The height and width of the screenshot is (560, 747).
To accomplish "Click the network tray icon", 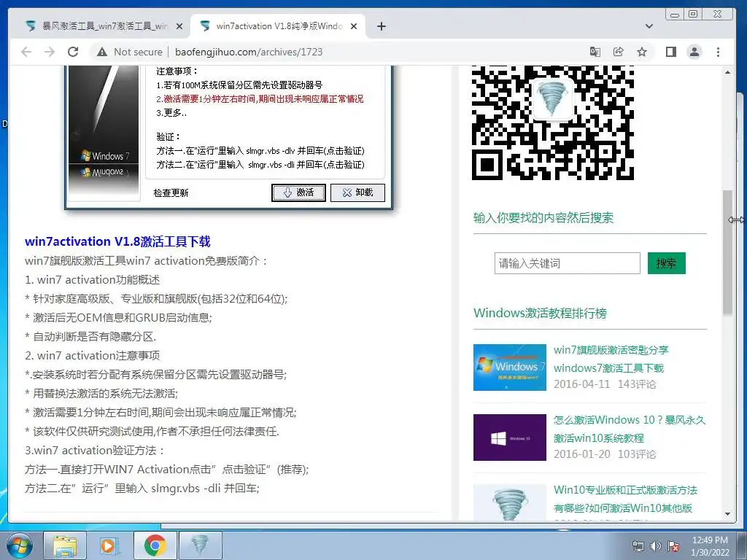I will coord(638,546).
